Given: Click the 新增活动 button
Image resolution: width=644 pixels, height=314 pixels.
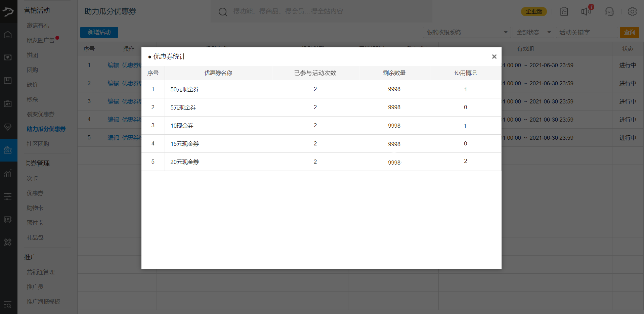Looking at the screenshot, I should pos(99,32).
